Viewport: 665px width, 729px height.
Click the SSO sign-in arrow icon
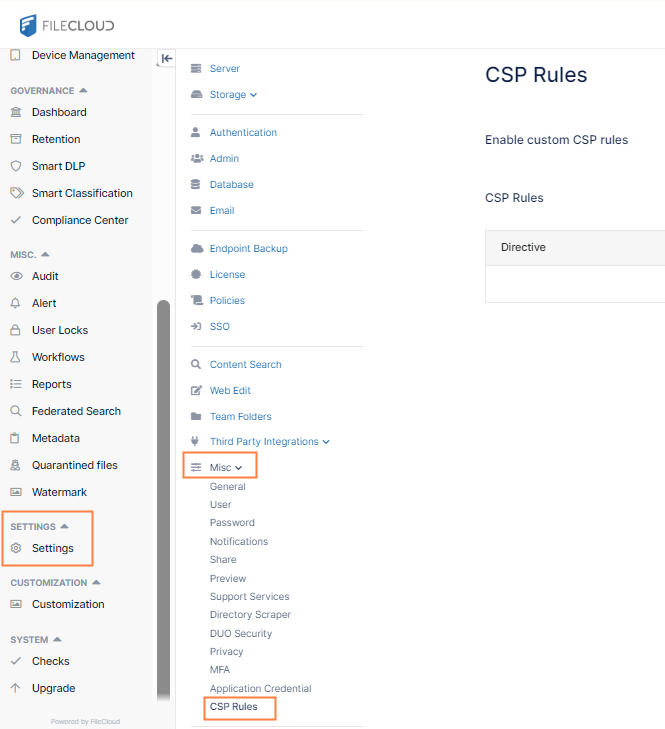point(196,326)
